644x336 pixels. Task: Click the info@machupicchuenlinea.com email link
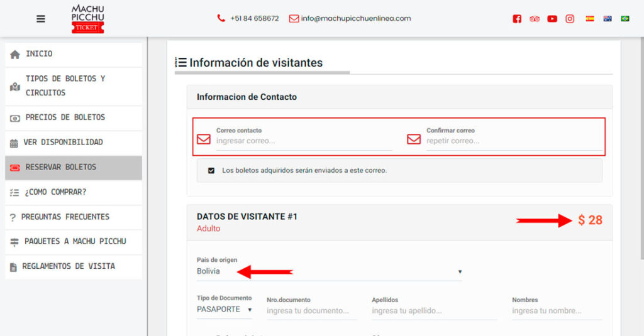355,19
